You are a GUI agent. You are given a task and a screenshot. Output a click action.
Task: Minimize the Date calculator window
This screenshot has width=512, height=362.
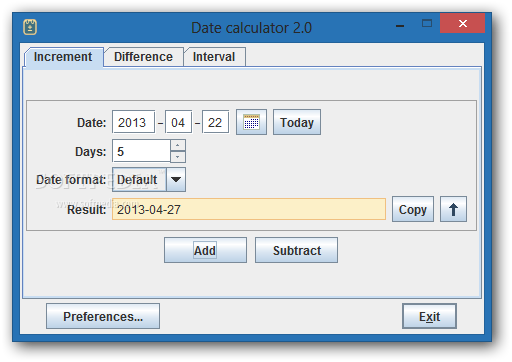point(400,25)
